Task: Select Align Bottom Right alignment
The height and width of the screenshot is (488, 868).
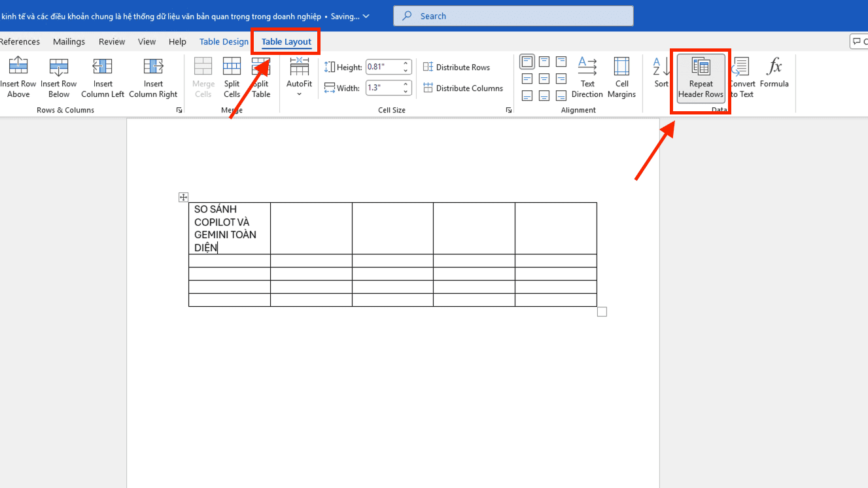Action: pos(561,96)
